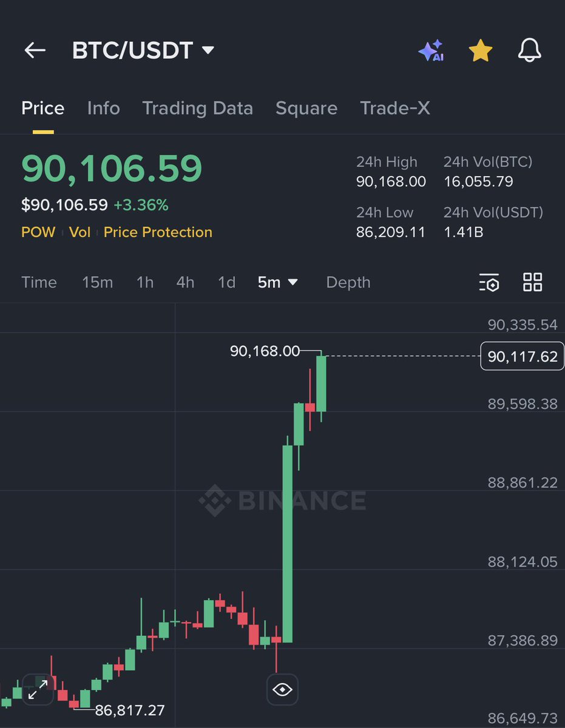Expand the chart to fullscreen
Image resolution: width=565 pixels, height=728 pixels.
coord(38,690)
